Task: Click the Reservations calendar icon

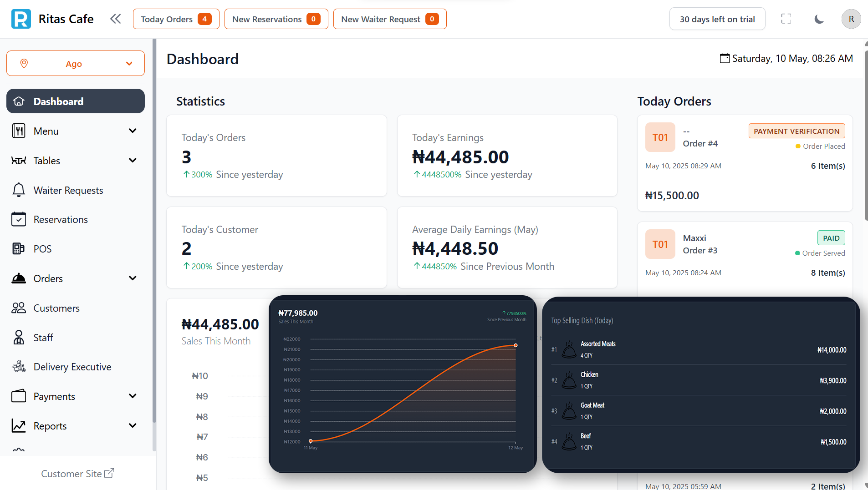Action: [19, 219]
